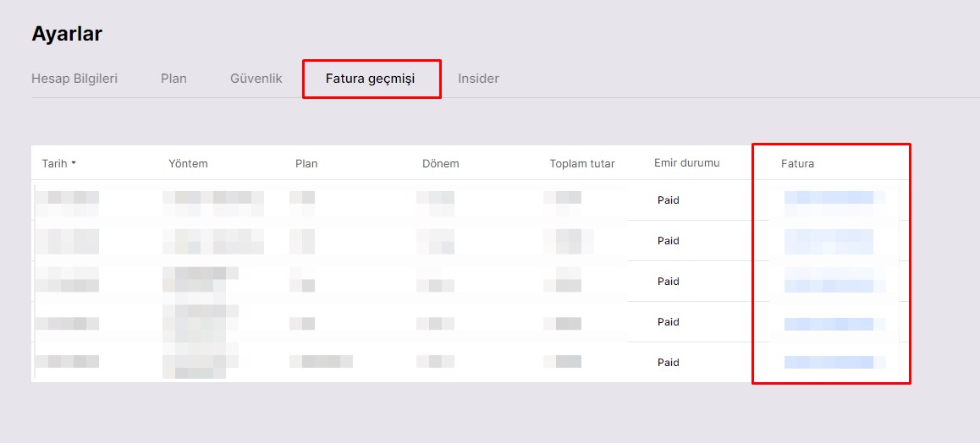Select the Fatura geçmişi tab
The image size is (980, 443).
coord(371,79)
